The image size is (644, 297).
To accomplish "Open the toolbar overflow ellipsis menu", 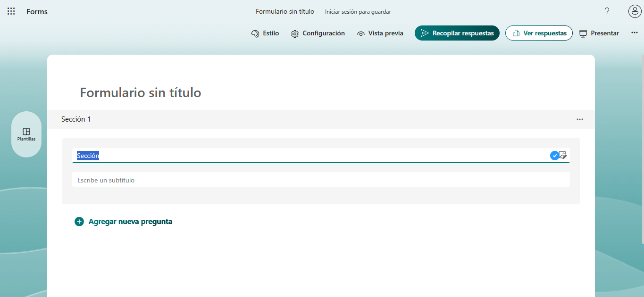I will pos(635,33).
